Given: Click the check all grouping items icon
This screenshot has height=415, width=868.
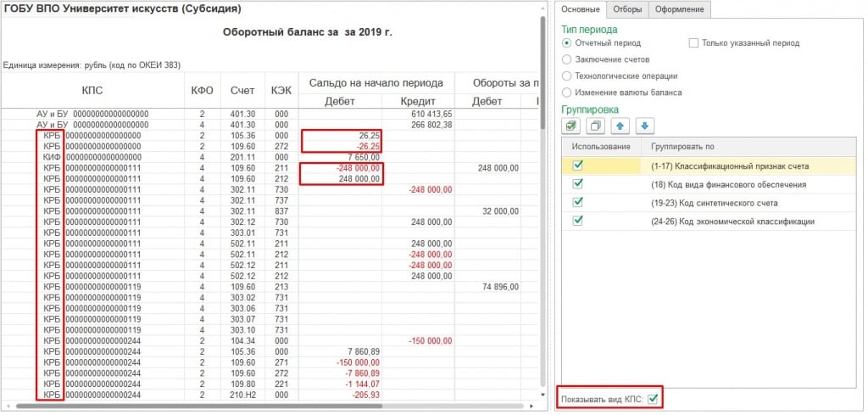Looking at the screenshot, I should [571, 126].
